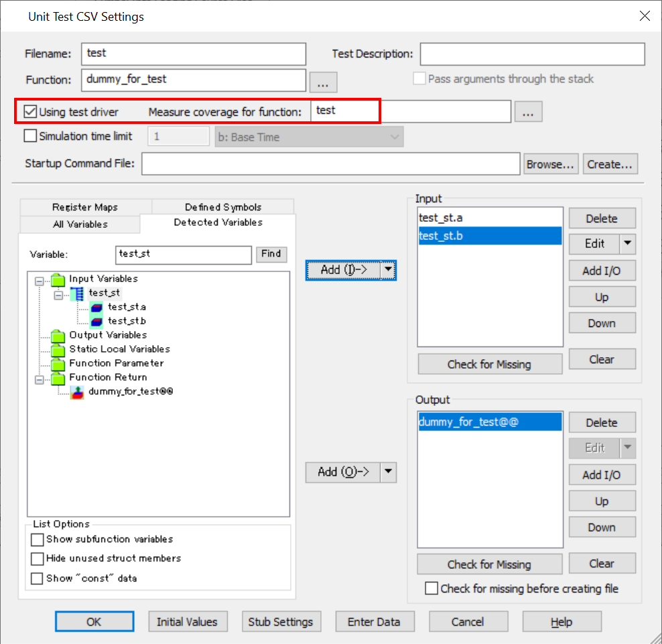Click Edit in the Input section
Screen dimensions: 662x644
click(x=594, y=243)
